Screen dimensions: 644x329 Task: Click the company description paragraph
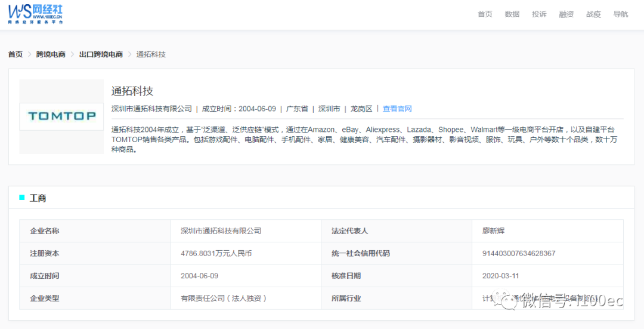[364, 139]
